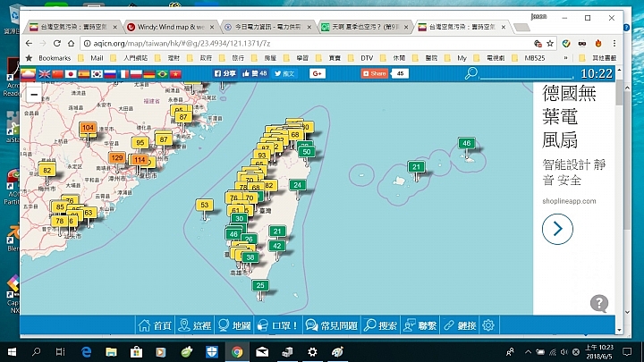Image resolution: width=644 pixels, height=362 pixels.
Task: Select the Vietnam flag language icon
Action: 175,74
